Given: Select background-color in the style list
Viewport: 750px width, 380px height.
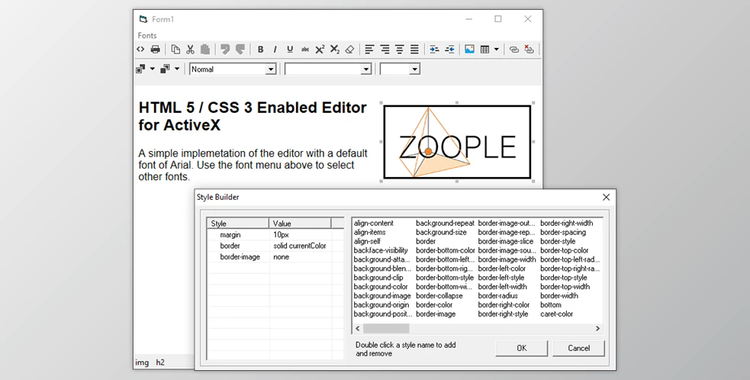Looking at the screenshot, I should pos(381,287).
